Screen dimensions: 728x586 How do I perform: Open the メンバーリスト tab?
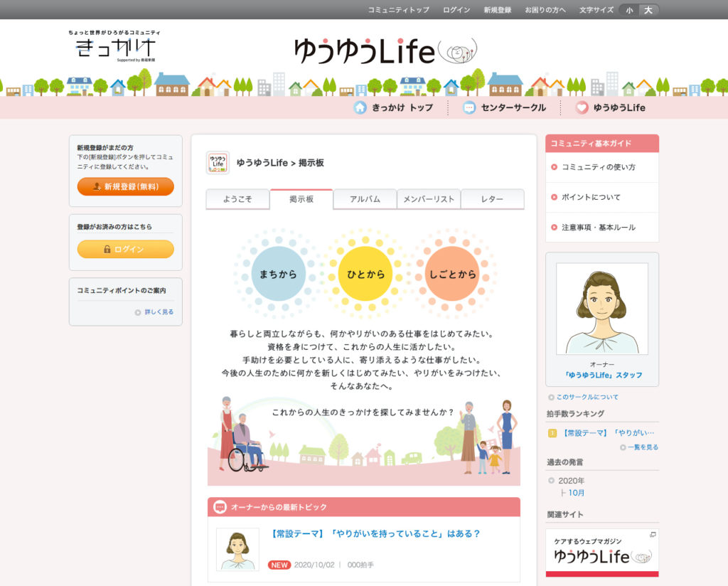pyautogui.click(x=429, y=198)
